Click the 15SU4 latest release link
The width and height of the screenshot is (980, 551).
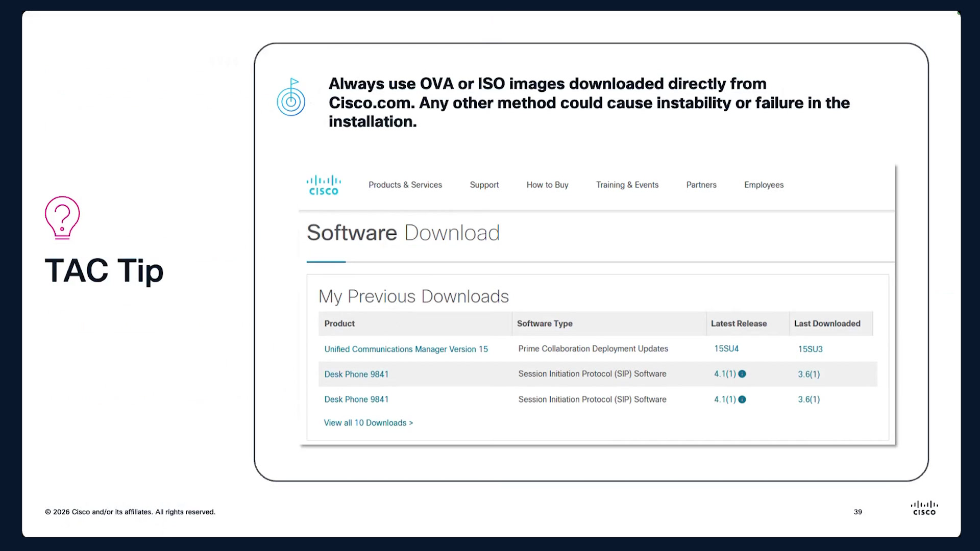[x=726, y=349]
